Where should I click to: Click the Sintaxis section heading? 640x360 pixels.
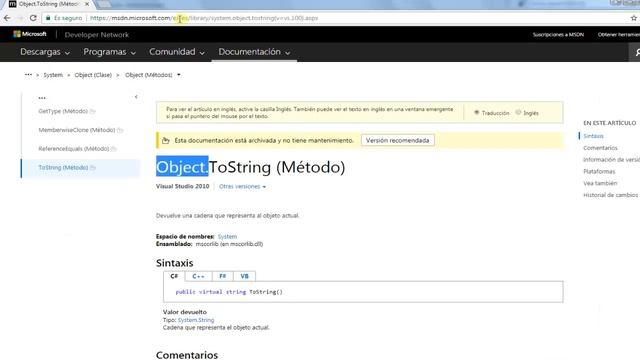(175, 263)
